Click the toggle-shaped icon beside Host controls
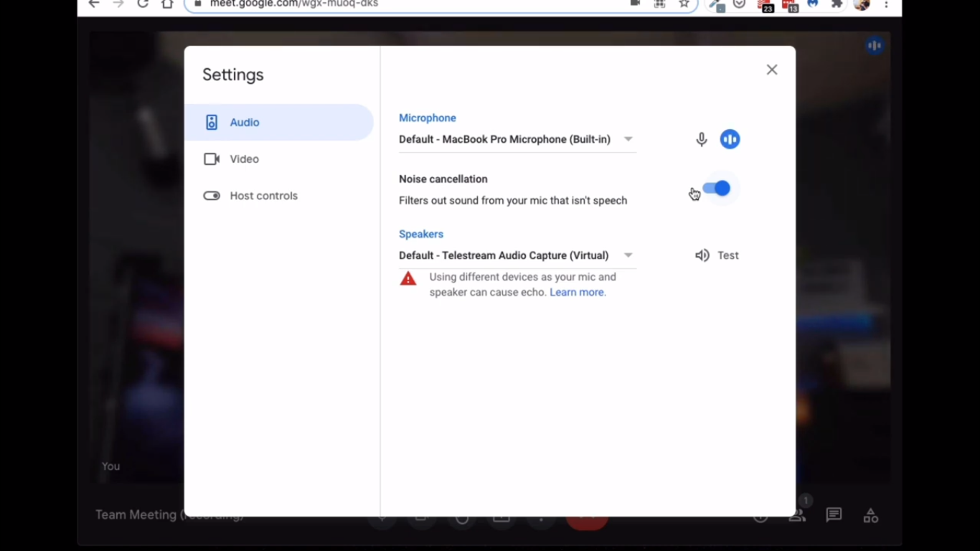980x551 pixels. 212,196
